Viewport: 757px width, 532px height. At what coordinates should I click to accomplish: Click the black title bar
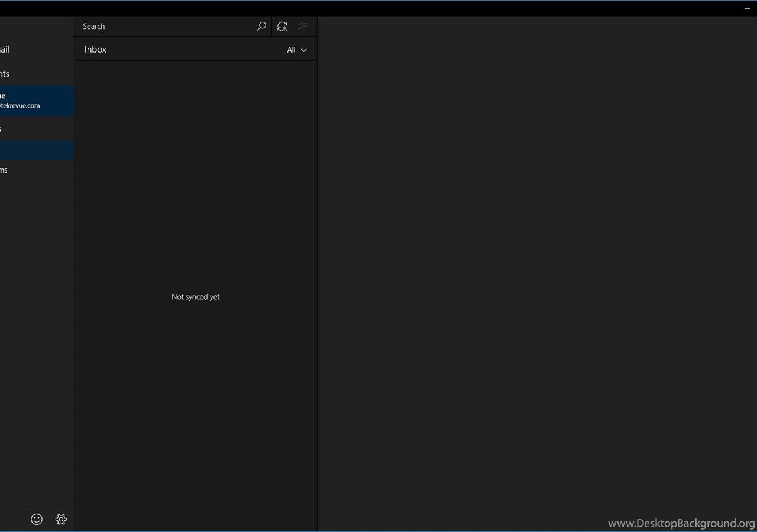tap(378, 8)
